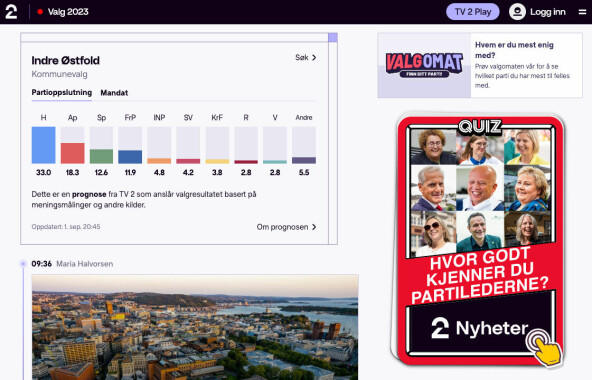Click the chevron next to Søk
Image resolution: width=592 pixels, height=380 pixels.
coord(314,57)
